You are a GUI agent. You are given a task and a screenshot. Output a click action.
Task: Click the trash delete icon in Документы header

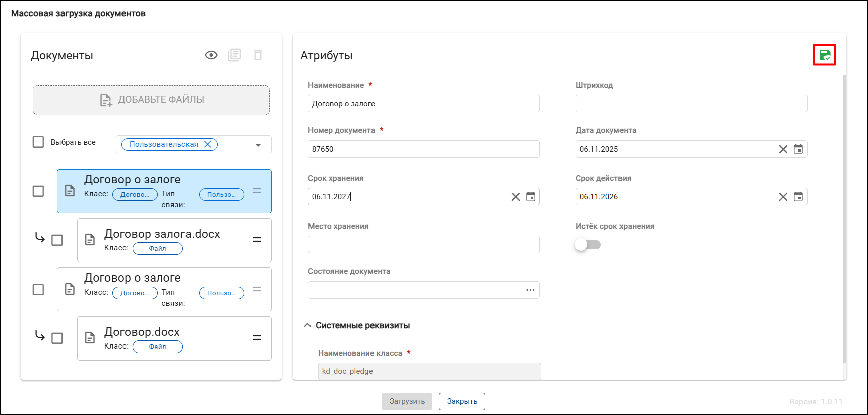point(258,55)
